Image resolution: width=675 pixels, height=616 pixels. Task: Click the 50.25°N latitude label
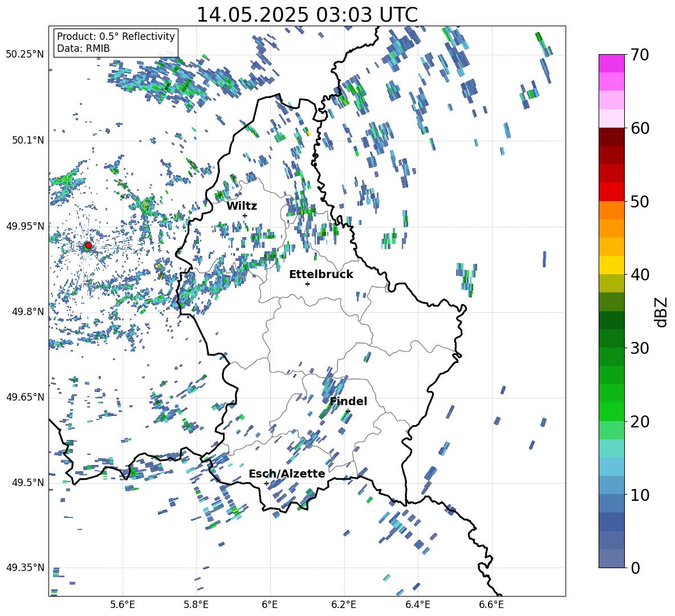(25, 55)
